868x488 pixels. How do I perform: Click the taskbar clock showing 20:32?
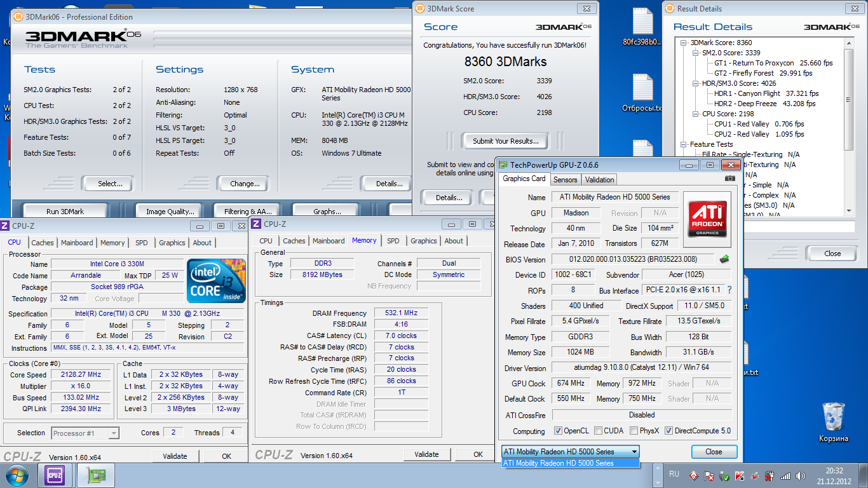click(x=834, y=475)
